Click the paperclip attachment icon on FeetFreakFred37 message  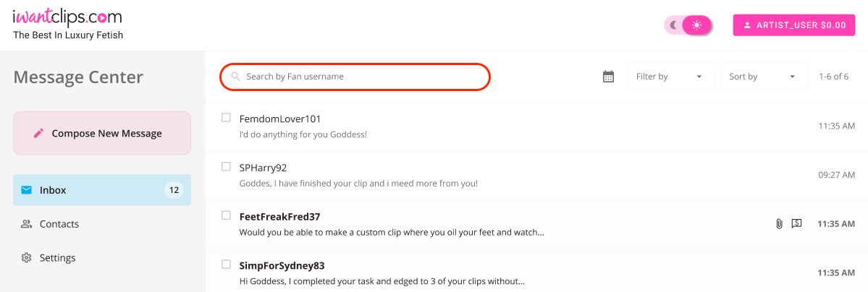coord(779,224)
